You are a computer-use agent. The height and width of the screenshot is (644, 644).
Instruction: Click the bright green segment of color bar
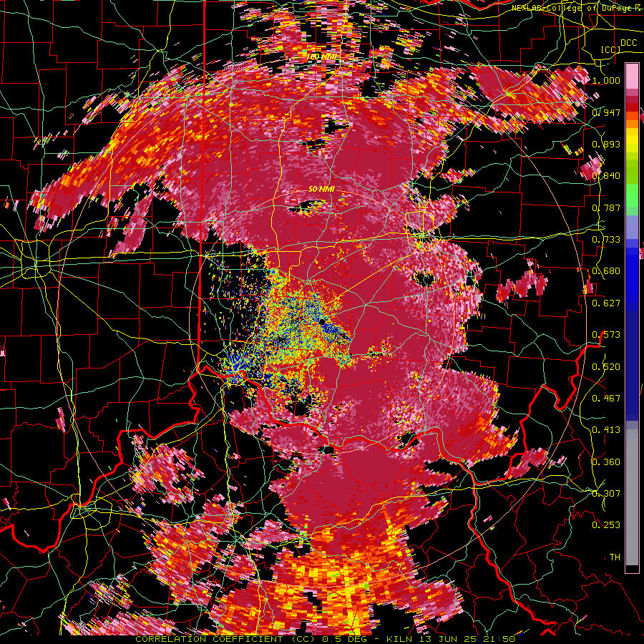point(632,196)
